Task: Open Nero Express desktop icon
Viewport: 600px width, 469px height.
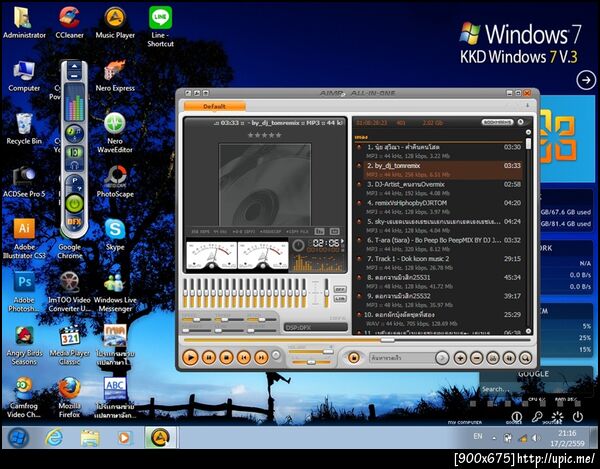Action: [x=115, y=76]
